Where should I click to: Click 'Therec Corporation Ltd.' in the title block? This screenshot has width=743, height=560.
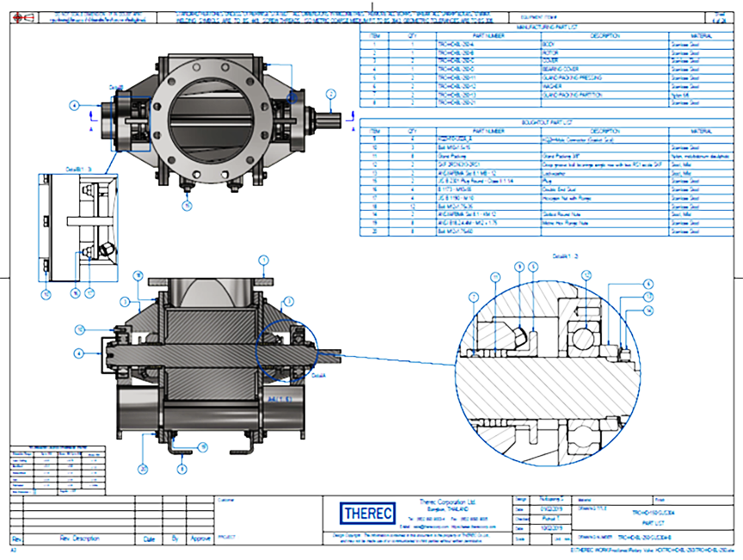point(447,502)
